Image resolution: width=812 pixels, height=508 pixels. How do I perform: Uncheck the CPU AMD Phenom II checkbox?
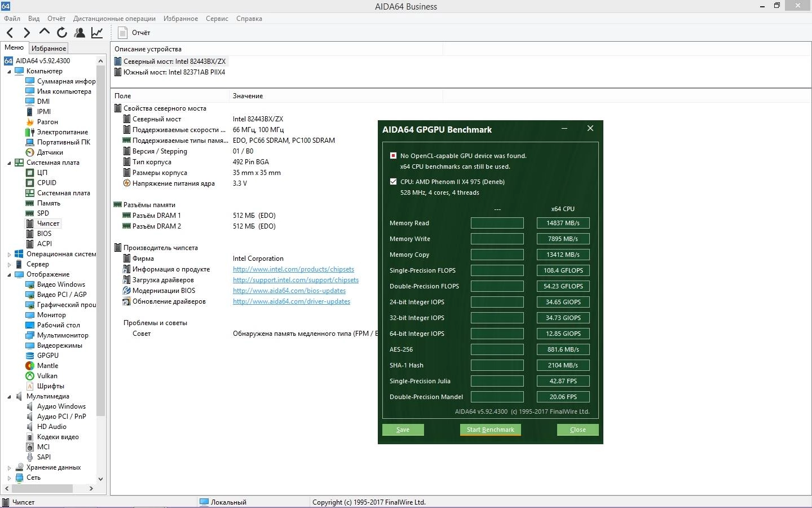[x=393, y=182]
